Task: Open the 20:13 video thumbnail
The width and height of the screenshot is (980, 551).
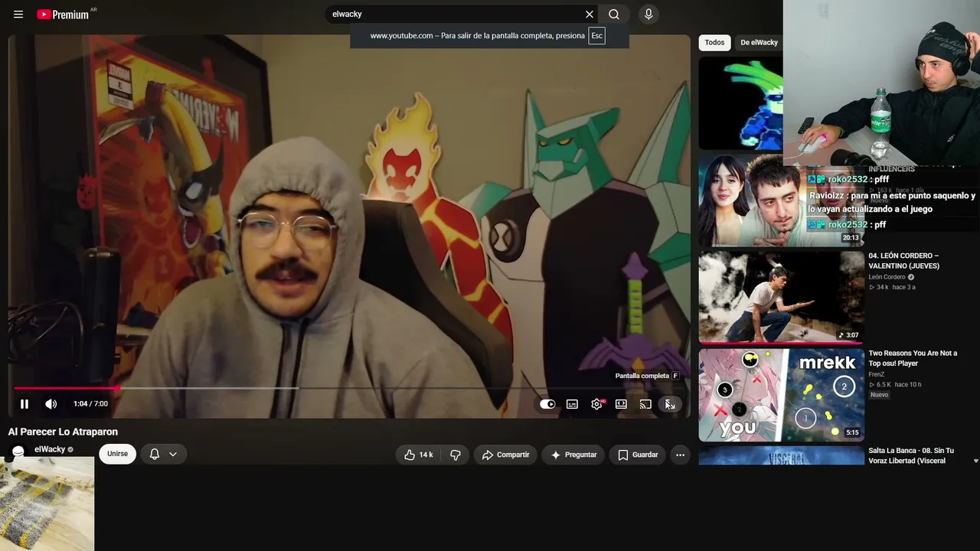Action: click(781, 201)
